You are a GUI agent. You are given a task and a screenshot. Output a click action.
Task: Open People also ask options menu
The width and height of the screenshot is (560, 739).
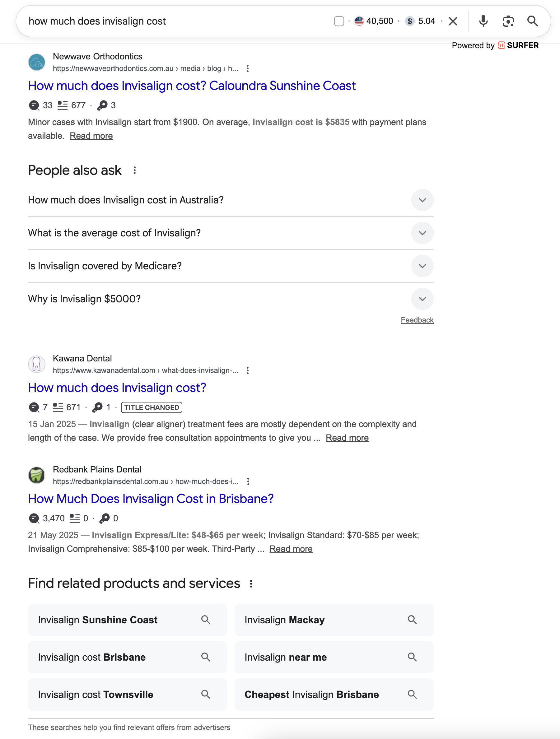pyautogui.click(x=135, y=170)
